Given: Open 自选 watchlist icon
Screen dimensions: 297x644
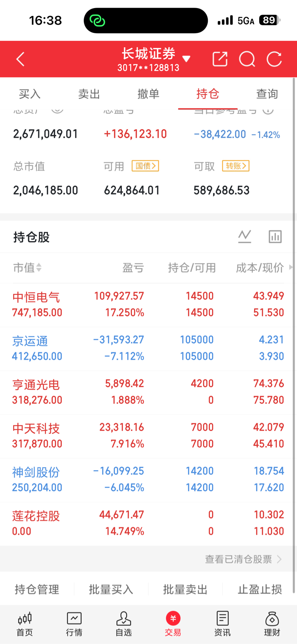Looking at the screenshot, I should click(124, 624).
